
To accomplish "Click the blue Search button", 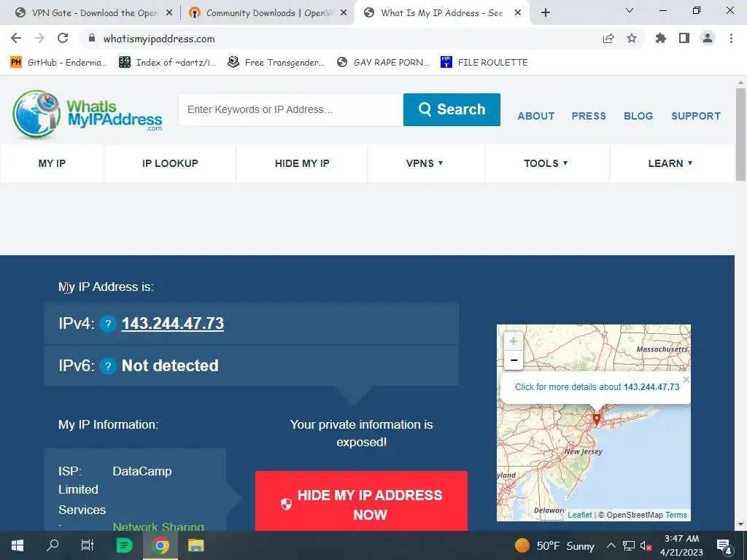I will [452, 109].
